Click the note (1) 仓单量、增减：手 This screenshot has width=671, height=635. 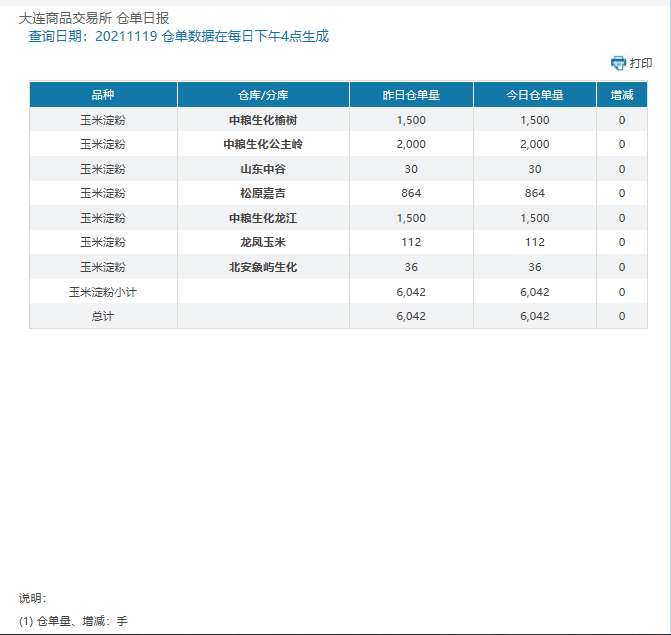(x=73, y=621)
